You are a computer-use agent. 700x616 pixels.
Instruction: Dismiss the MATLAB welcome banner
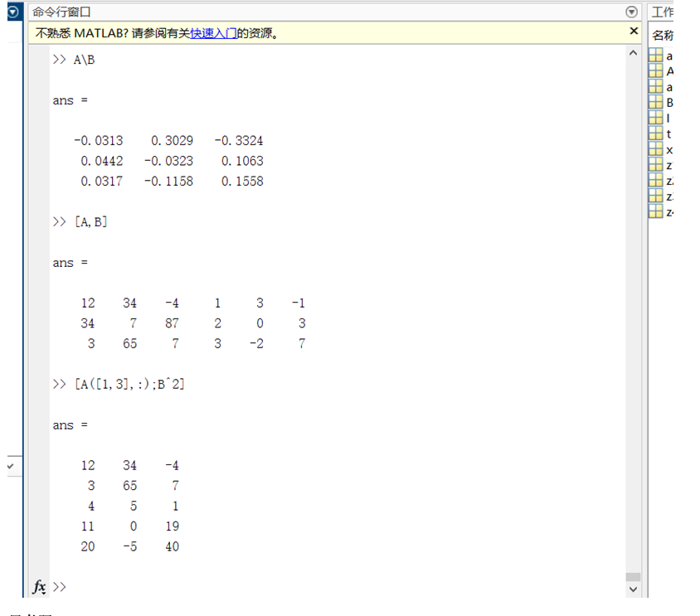tap(634, 30)
